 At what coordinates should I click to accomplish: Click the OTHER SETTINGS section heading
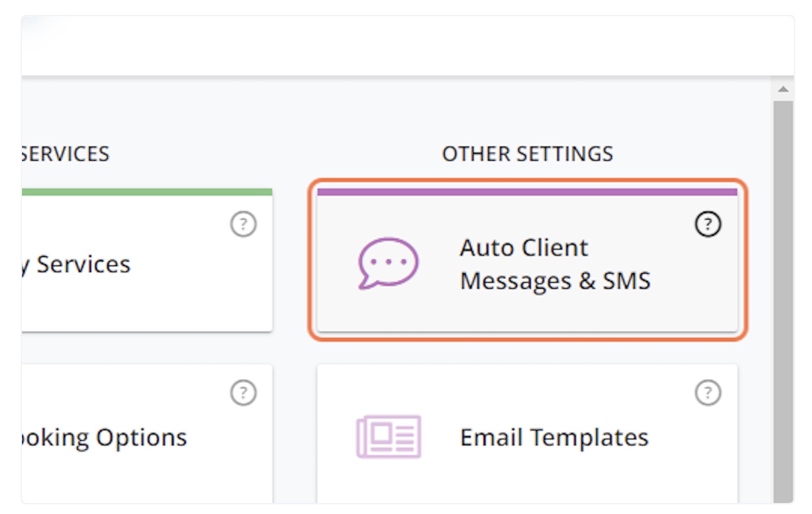(x=527, y=154)
